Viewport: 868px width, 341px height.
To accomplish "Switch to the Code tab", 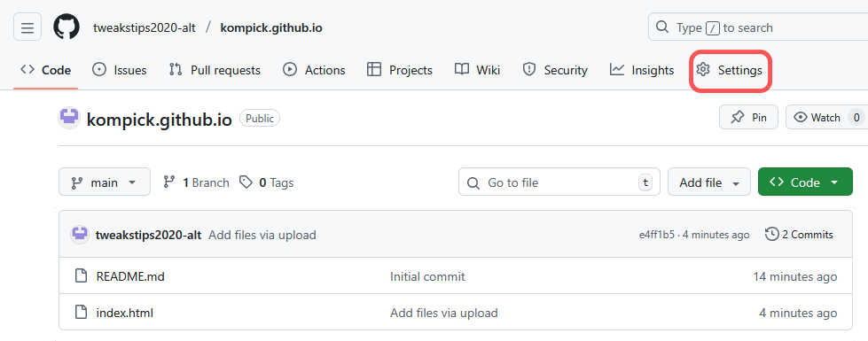I will tap(45, 70).
